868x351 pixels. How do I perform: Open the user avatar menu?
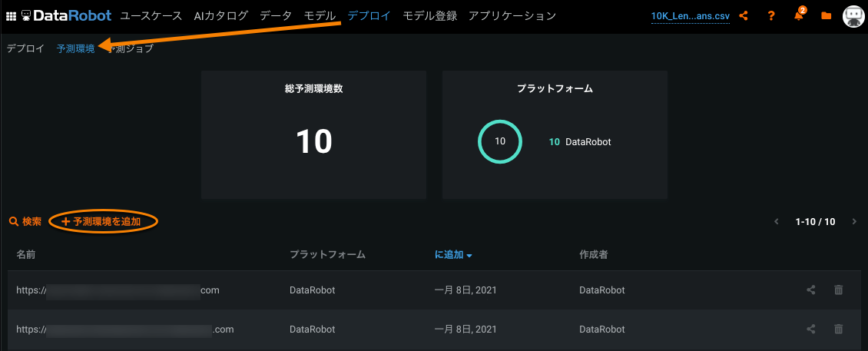[x=853, y=15]
